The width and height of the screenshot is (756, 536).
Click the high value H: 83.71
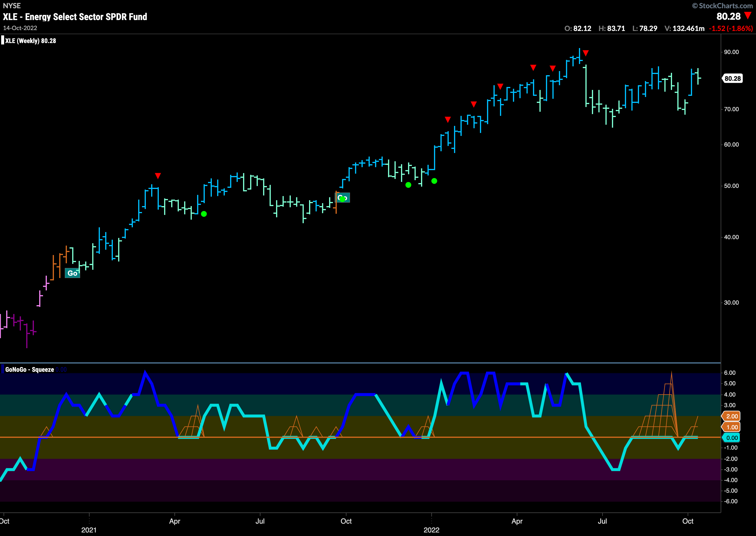[612, 28]
